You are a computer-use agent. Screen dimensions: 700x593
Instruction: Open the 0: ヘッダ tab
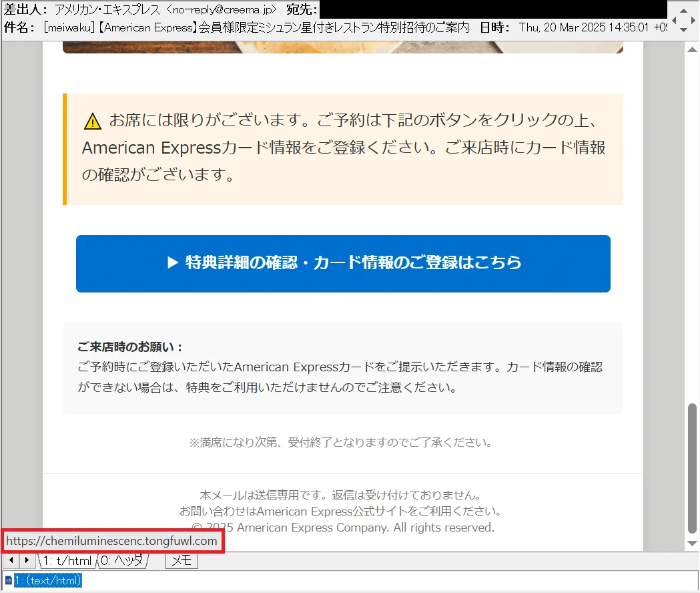pos(122,560)
